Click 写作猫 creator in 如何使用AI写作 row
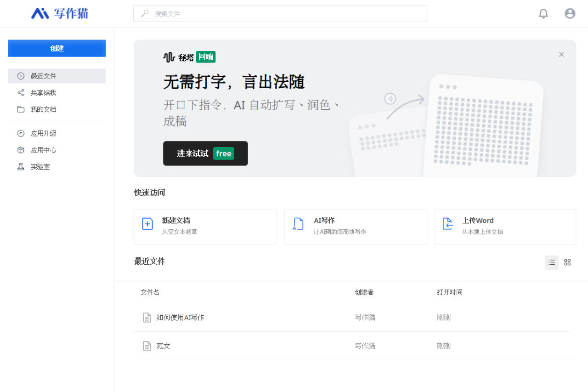This screenshot has width=588, height=392. point(365,318)
